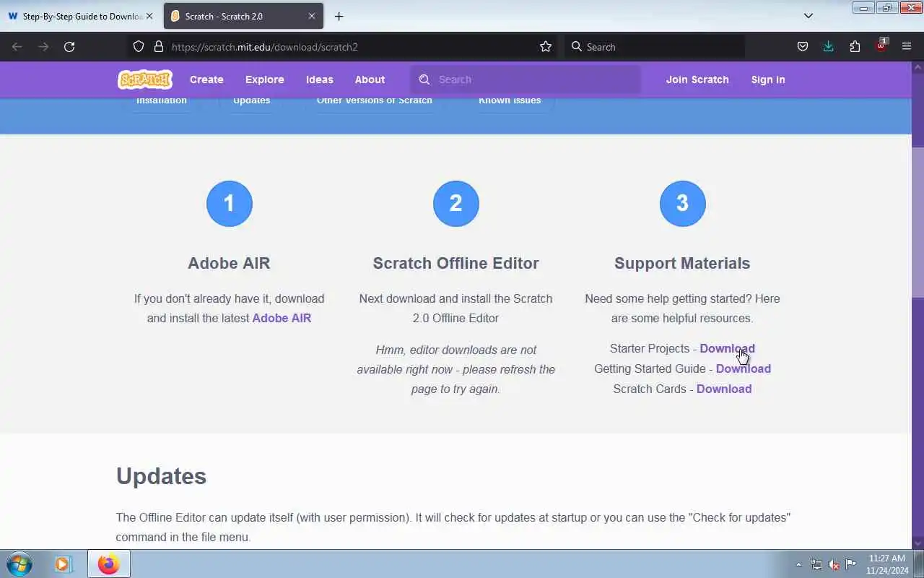Click the Adobe AIR heading
Image resolution: width=924 pixels, height=578 pixels.
tap(229, 263)
